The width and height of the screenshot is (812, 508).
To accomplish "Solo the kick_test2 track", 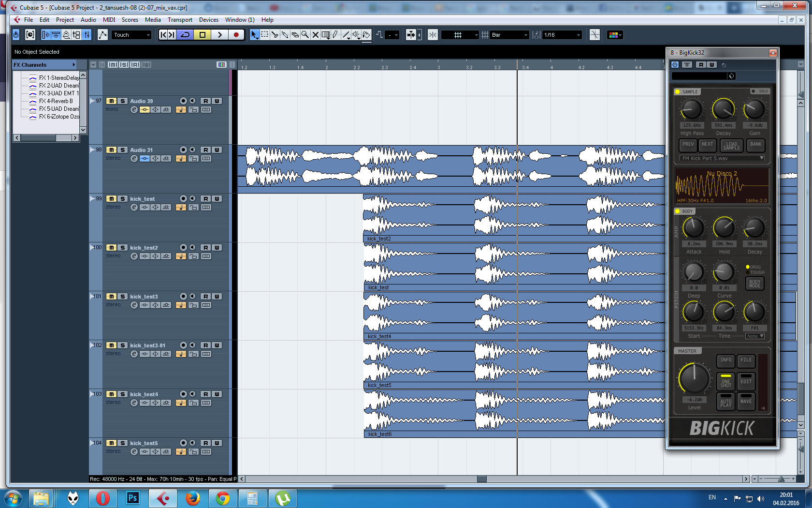I will (x=123, y=248).
